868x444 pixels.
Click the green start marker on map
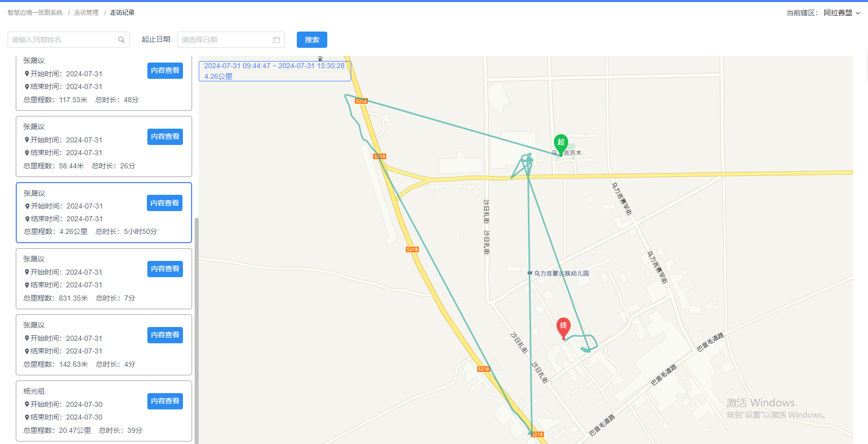point(561,143)
